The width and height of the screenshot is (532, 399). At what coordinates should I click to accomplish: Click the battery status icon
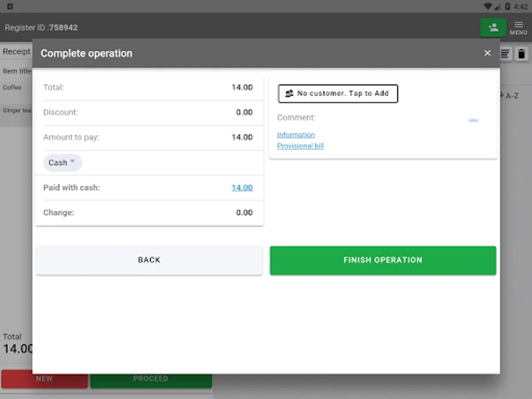click(x=508, y=6)
